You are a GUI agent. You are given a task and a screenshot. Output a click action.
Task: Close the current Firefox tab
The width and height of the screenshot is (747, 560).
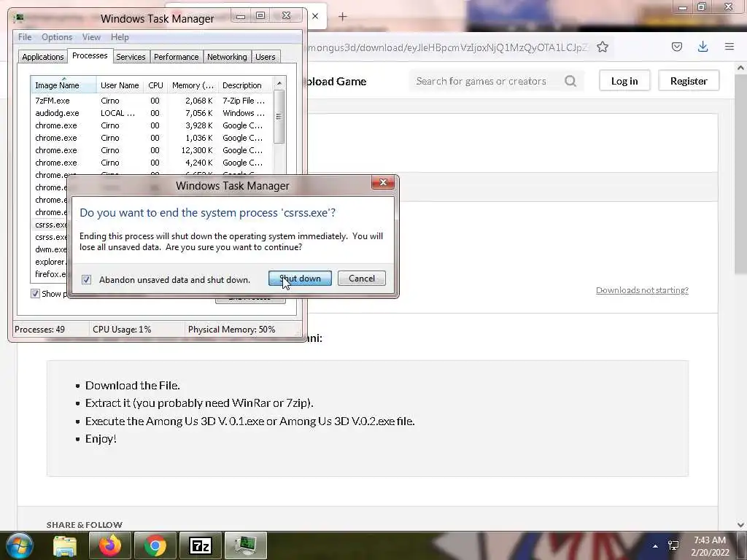[x=315, y=16]
